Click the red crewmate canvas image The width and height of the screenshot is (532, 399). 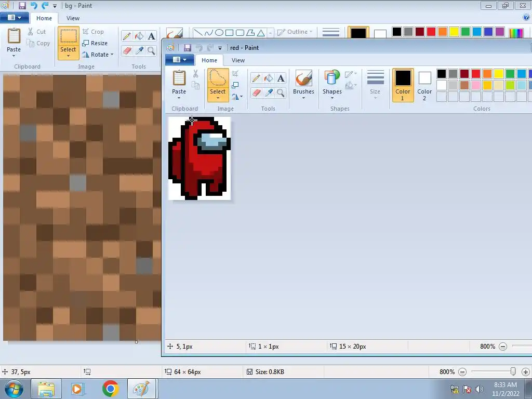tap(199, 158)
